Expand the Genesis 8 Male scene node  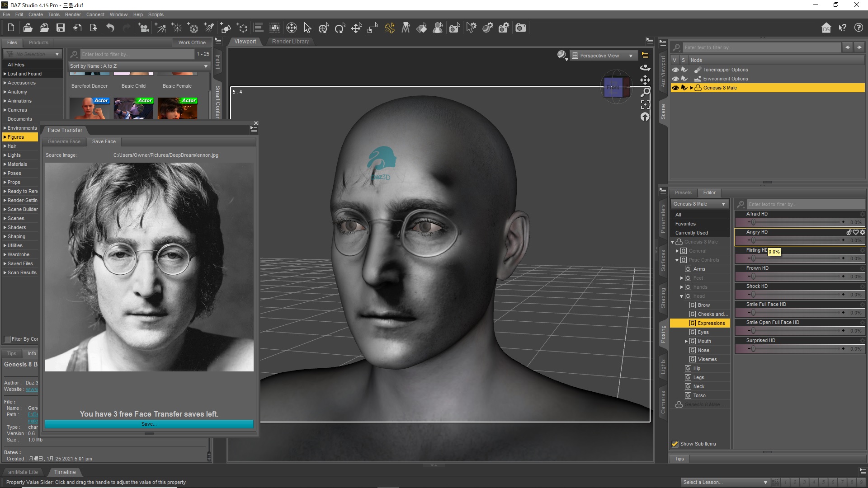(691, 88)
